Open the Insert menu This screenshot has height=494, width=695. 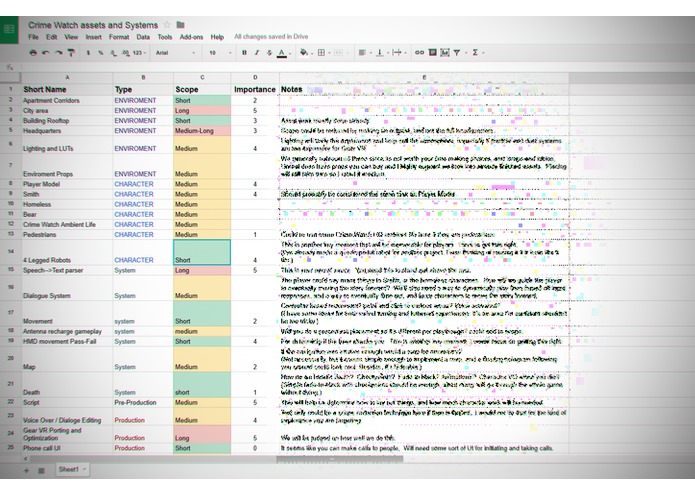94,37
